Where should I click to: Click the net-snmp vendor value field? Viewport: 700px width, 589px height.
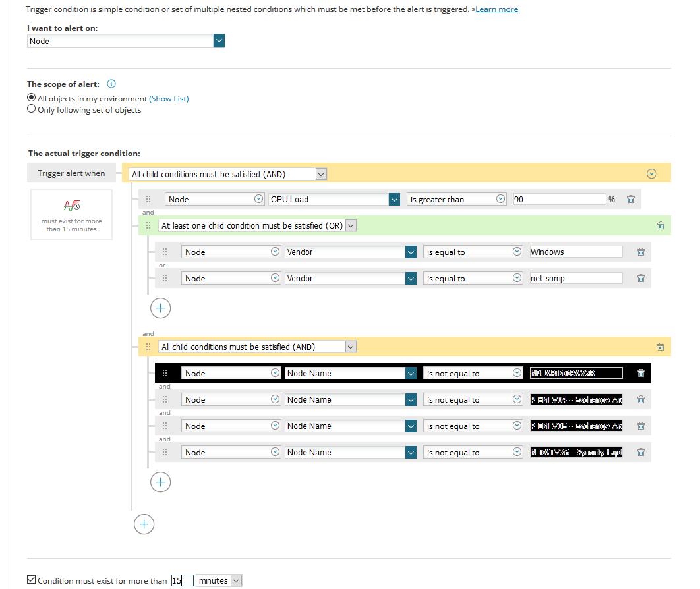point(576,278)
